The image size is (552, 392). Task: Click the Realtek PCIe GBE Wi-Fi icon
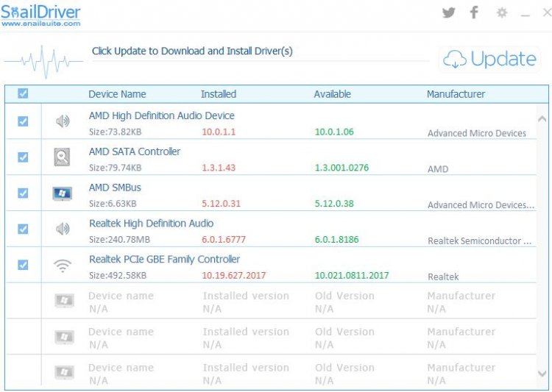tap(63, 266)
